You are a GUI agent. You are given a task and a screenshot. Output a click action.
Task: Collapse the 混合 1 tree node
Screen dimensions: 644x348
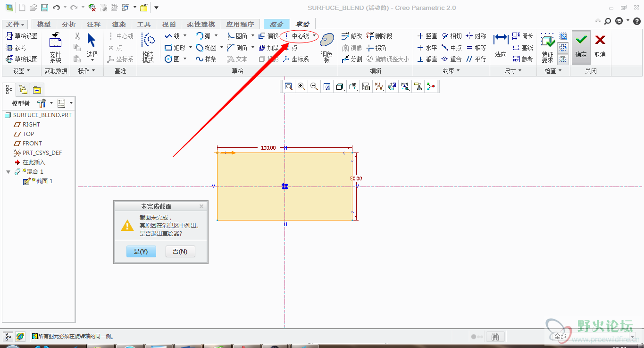(x=8, y=172)
